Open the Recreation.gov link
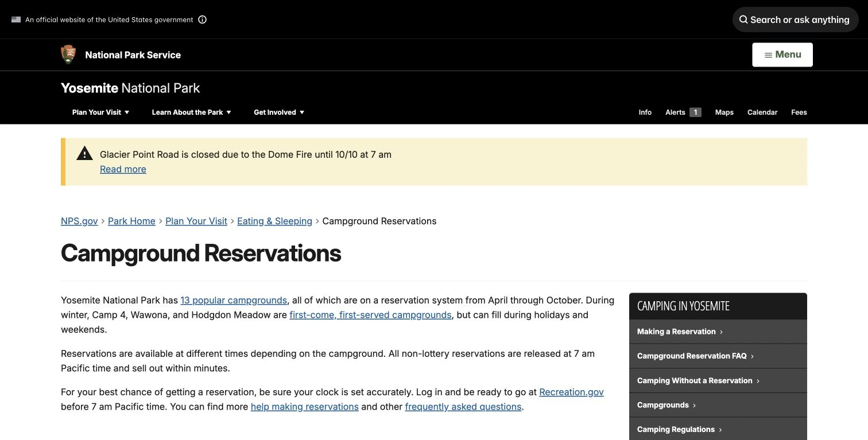The image size is (868, 440). (x=571, y=392)
